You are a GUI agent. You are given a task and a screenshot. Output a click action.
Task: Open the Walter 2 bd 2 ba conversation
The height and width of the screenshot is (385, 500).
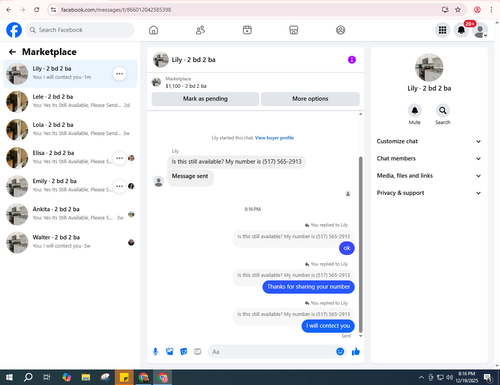(70, 242)
